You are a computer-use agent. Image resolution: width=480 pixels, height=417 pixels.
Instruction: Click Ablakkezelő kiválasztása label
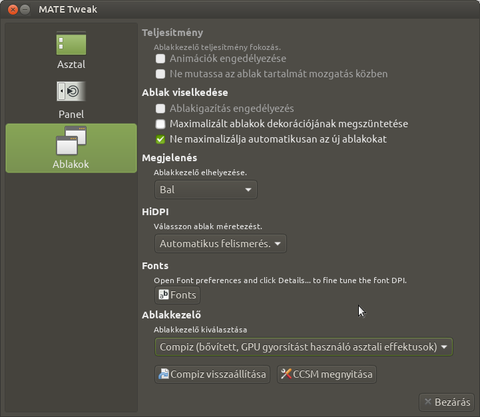point(200,330)
